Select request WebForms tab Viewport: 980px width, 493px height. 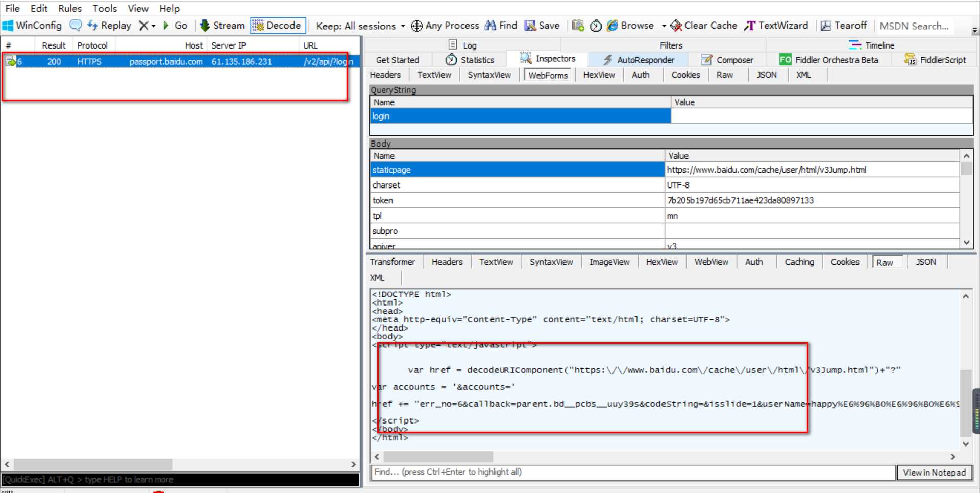548,75
